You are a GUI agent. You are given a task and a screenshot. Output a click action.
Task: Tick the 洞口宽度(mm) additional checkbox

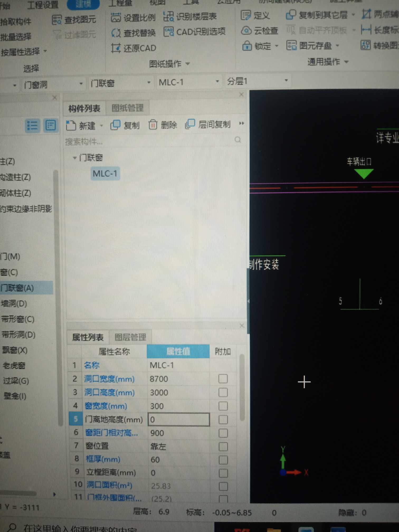tap(223, 379)
